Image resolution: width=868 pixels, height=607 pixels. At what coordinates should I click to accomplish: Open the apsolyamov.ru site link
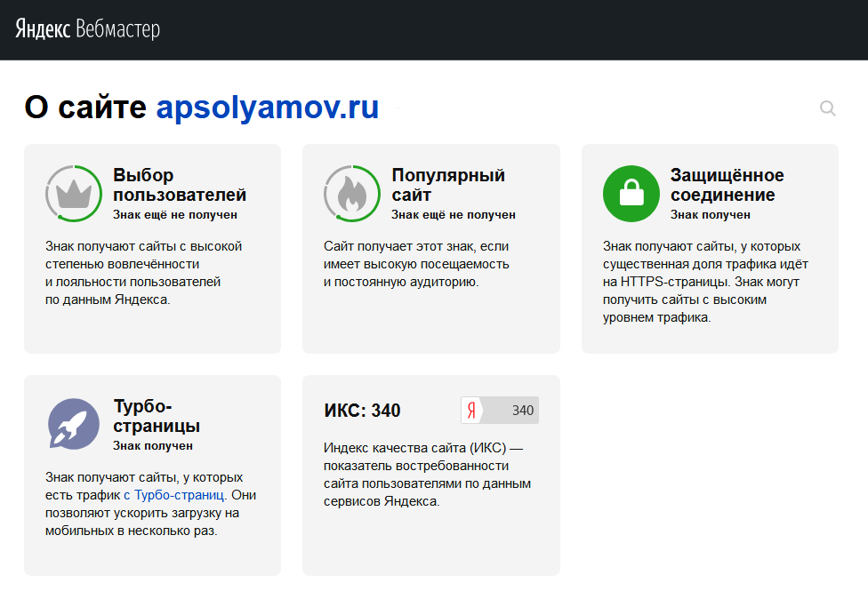point(268,108)
